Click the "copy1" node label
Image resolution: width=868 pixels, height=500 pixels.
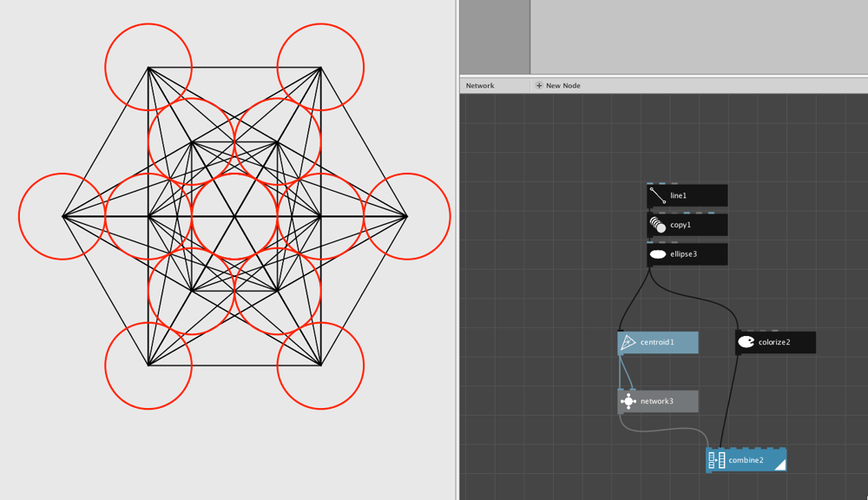click(x=681, y=225)
